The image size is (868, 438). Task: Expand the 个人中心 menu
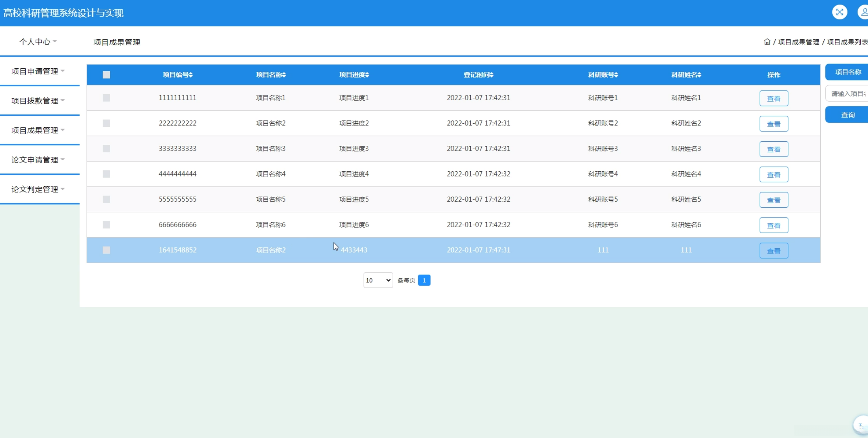click(38, 42)
